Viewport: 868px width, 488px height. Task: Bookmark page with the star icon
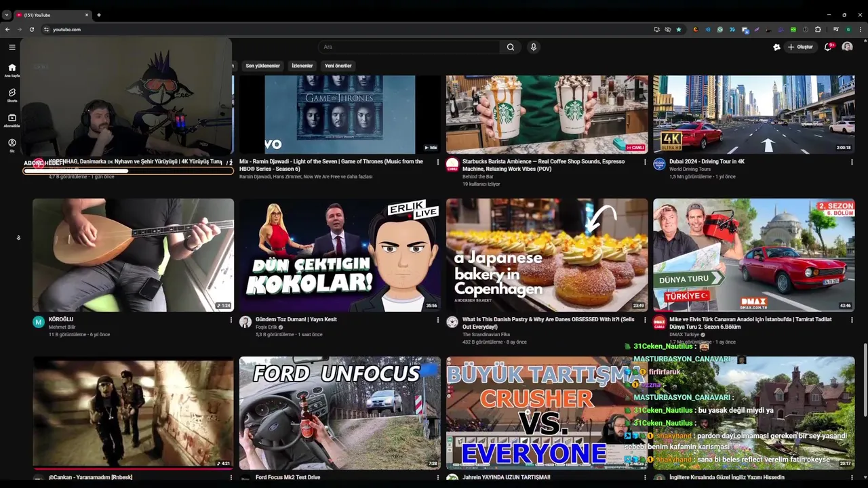[679, 29]
